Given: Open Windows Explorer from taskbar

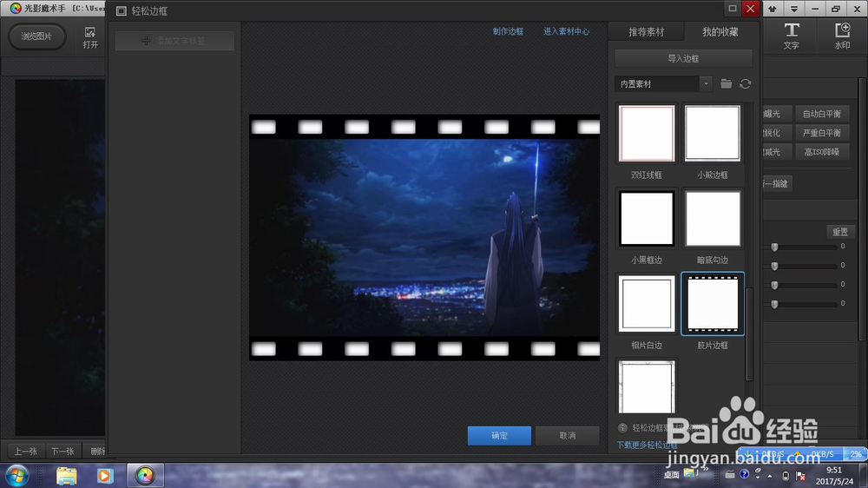Looking at the screenshot, I should coord(67,476).
